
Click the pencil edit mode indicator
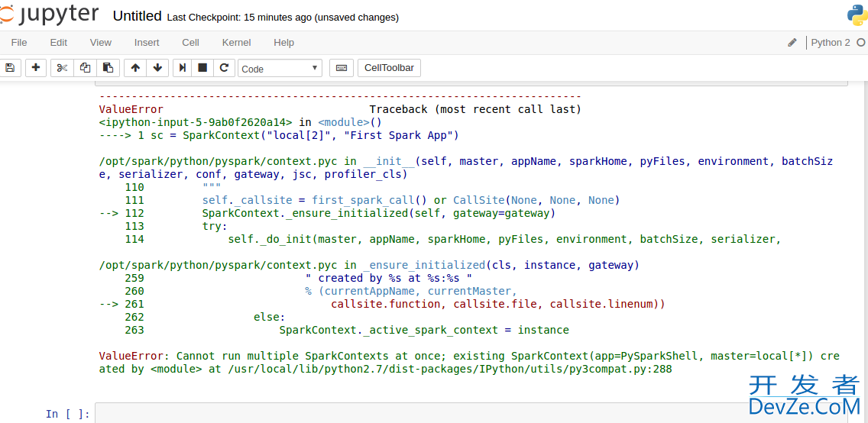(792, 43)
